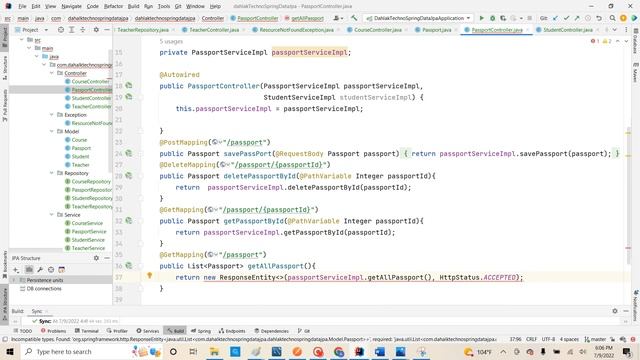Open JPA Structure panel settings gear

96,258
